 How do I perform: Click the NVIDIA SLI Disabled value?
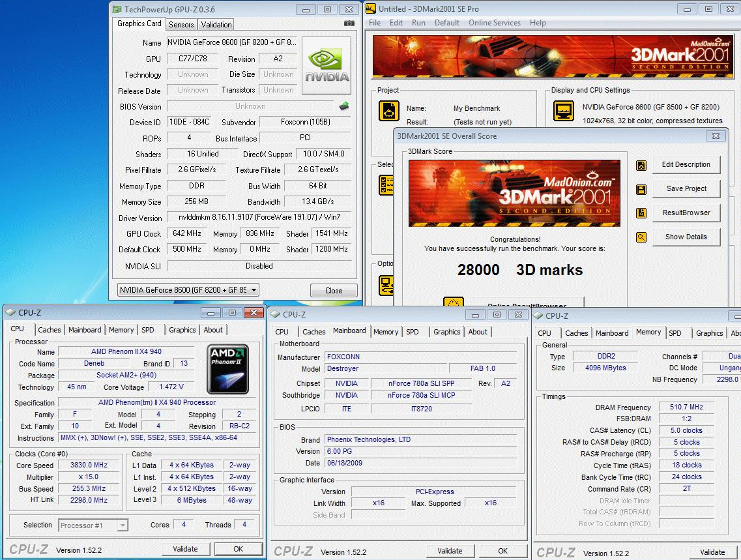tap(259, 266)
